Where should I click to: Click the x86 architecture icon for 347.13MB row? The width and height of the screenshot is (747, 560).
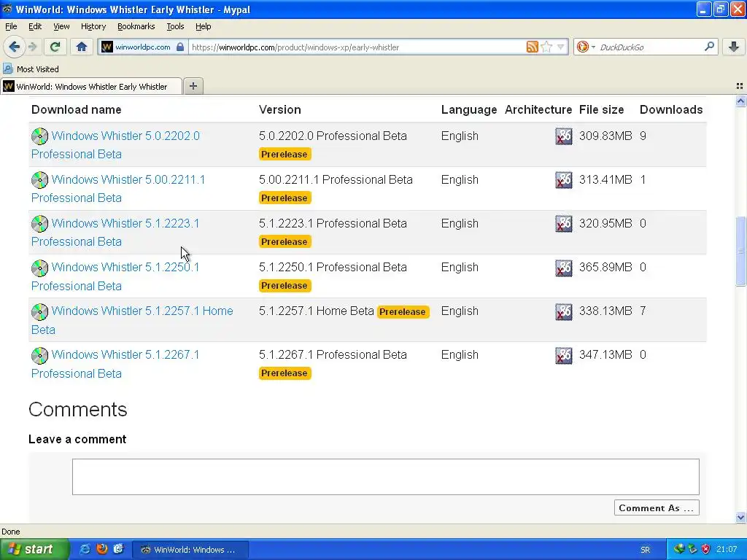coord(564,355)
